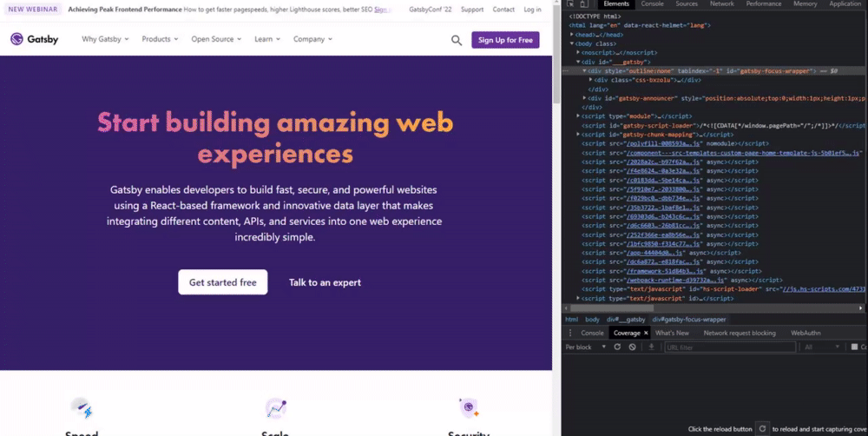Viewport: 868px width, 436px height.
Task: Open the Open Source dropdown menu
Action: (216, 39)
